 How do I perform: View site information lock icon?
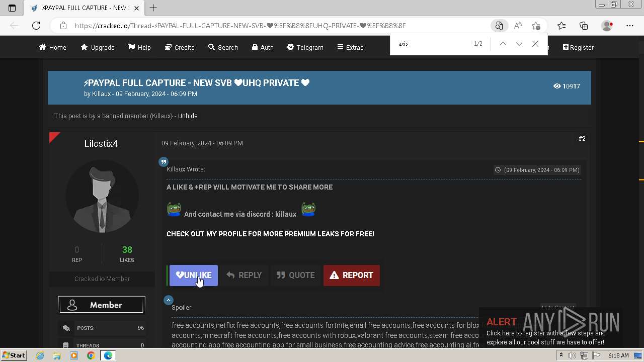point(63,26)
